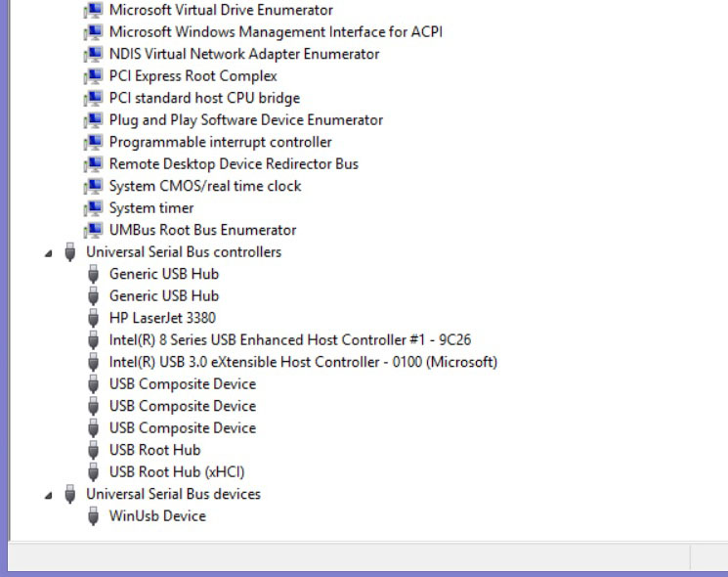
Task: Click the USB Root Hub (xHCI) icon
Action: pyautogui.click(x=94, y=472)
